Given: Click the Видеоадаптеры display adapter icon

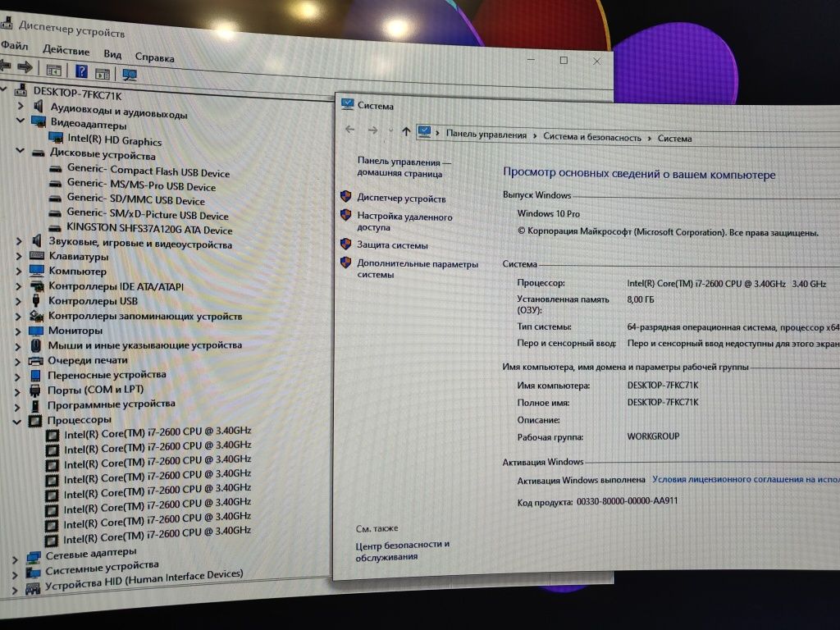Looking at the screenshot, I should click(x=39, y=122).
